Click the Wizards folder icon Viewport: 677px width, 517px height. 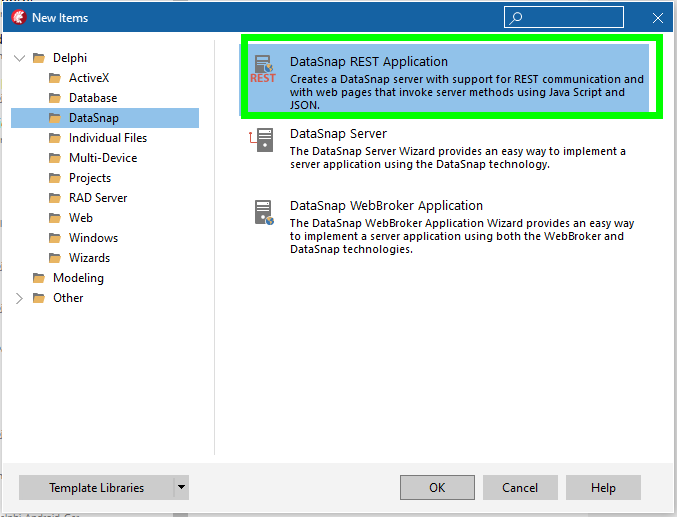click(x=55, y=258)
